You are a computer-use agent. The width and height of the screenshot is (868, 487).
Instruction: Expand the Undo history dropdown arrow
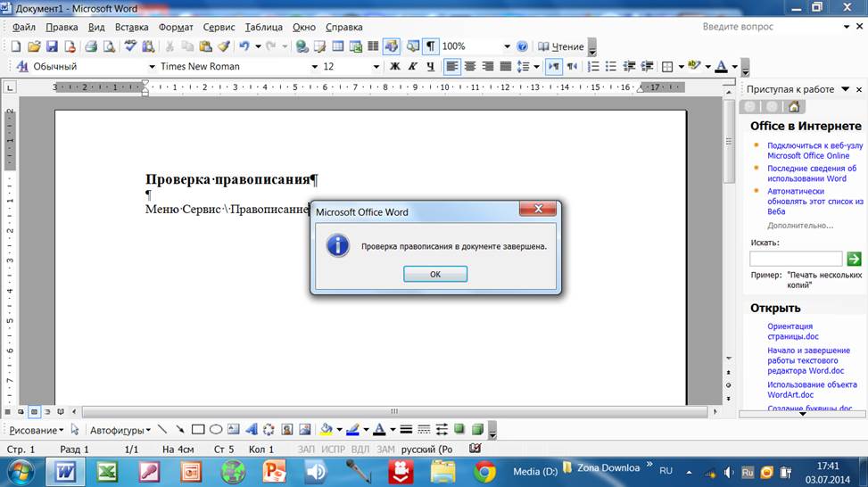coord(258,46)
